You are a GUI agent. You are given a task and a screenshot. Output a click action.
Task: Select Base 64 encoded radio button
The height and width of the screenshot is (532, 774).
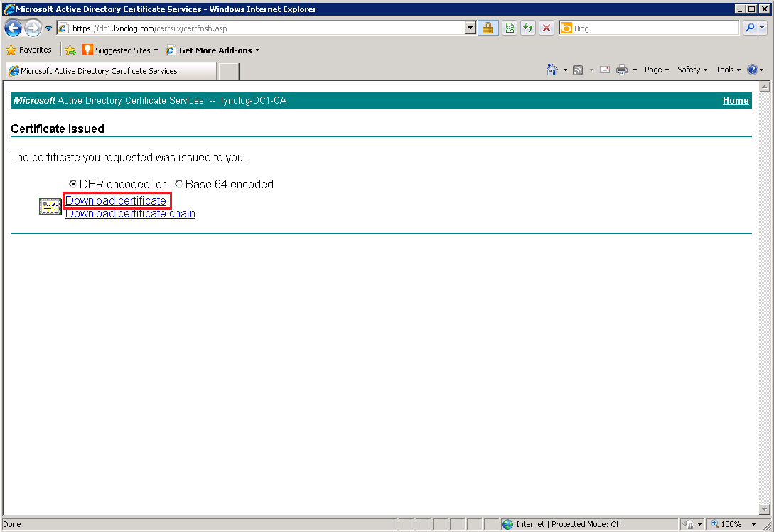click(178, 183)
